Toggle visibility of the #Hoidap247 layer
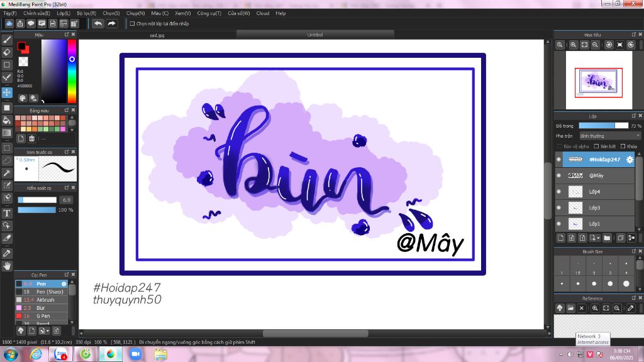Screen dimensions: 644x362 pos(558,160)
